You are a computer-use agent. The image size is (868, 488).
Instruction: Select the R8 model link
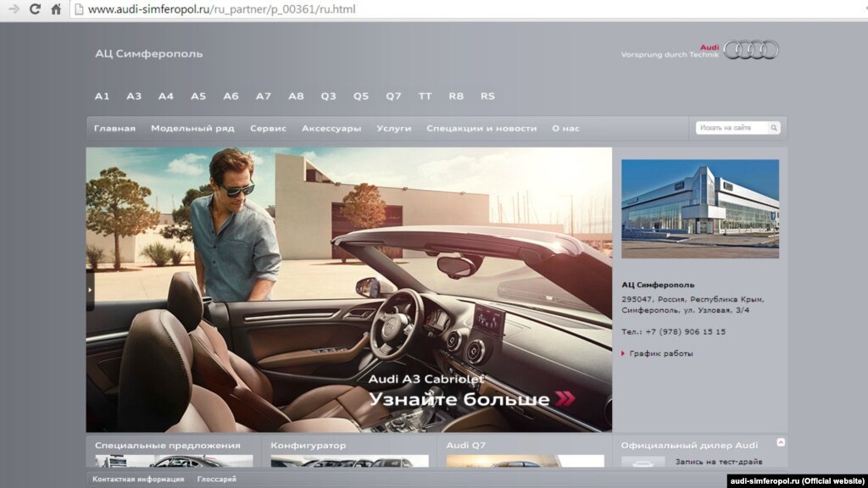pos(456,97)
